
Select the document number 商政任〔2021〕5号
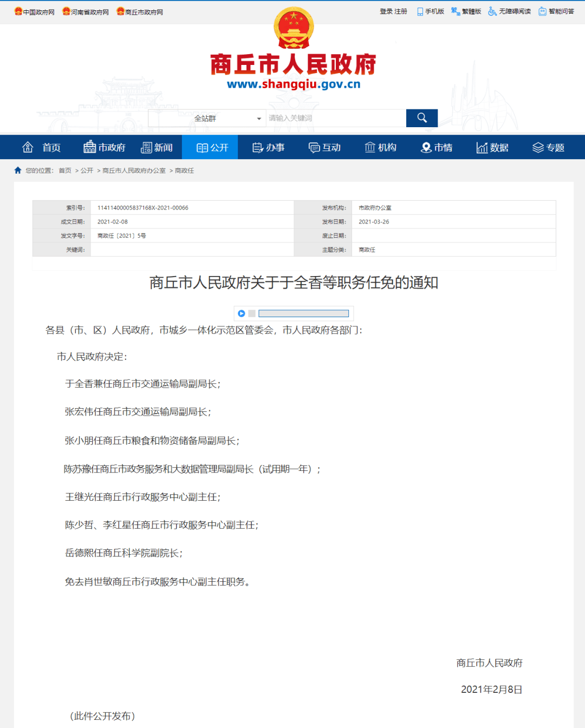(122, 236)
